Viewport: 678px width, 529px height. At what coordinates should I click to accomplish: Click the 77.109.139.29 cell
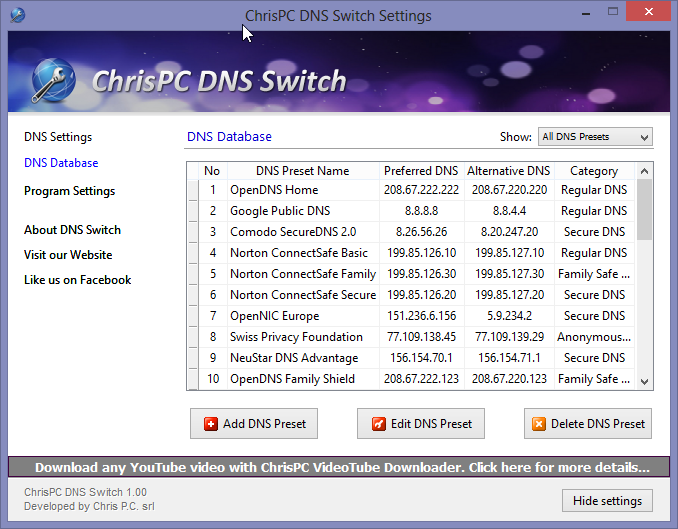pos(509,337)
